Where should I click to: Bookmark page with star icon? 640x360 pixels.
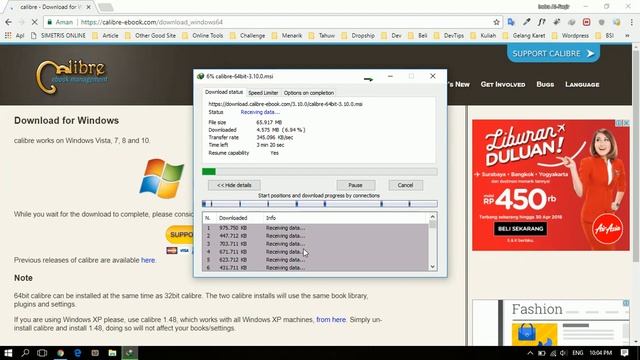tap(496, 22)
